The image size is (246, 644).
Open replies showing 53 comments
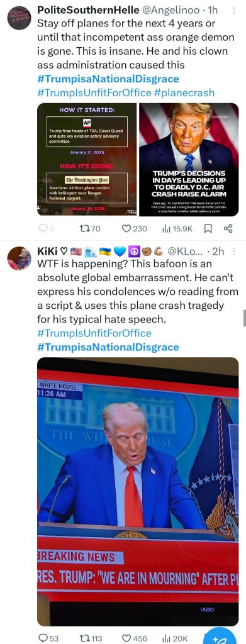[48, 638]
